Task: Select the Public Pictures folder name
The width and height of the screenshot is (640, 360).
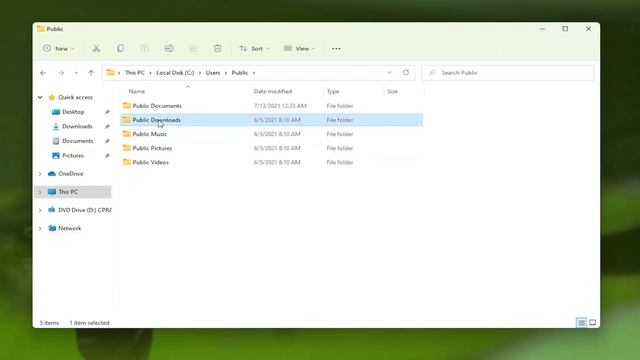Action: tap(152, 148)
